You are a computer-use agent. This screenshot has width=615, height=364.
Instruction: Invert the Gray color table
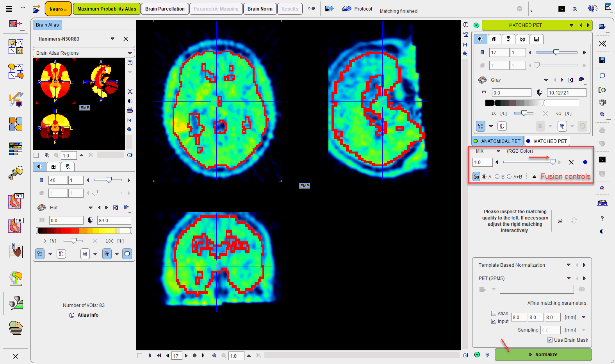pyautogui.click(x=571, y=80)
